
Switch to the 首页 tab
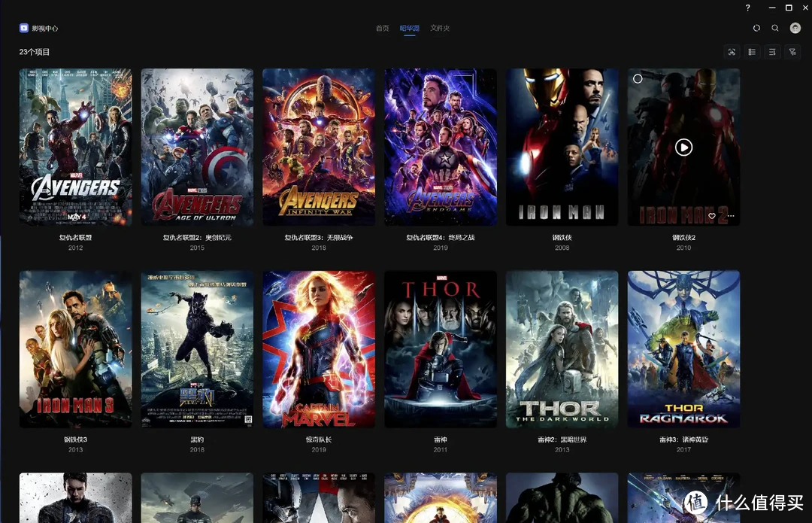click(x=382, y=29)
